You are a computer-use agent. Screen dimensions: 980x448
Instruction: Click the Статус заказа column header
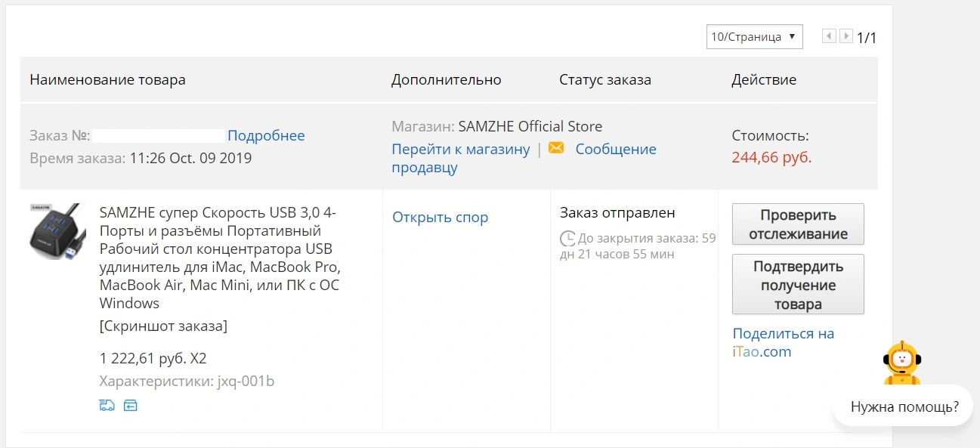pos(605,79)
